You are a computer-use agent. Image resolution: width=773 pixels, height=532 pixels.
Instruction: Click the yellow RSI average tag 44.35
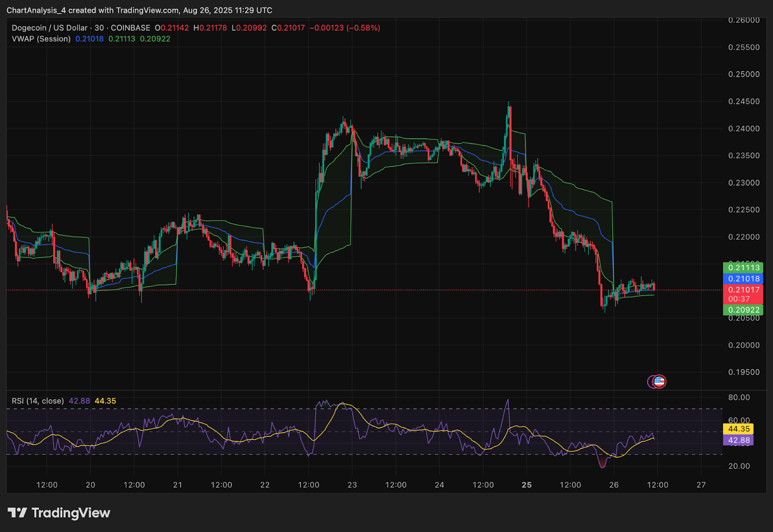tap(739, 429)
